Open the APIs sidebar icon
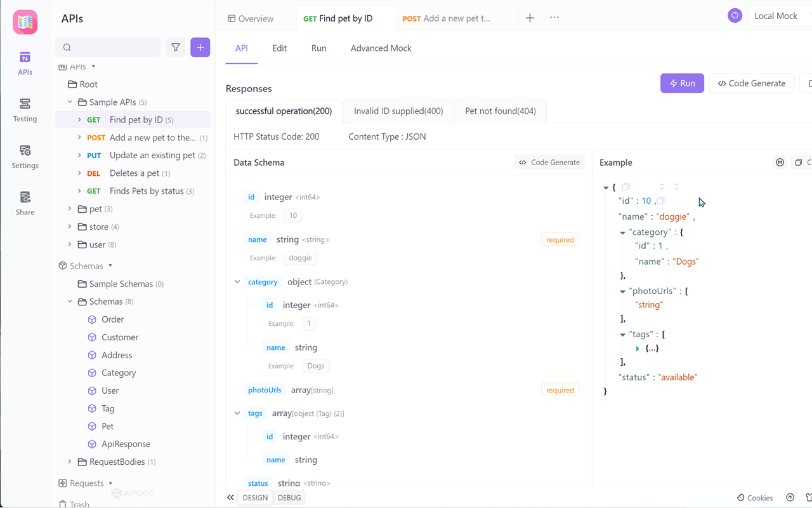 (x=25, y=62)
